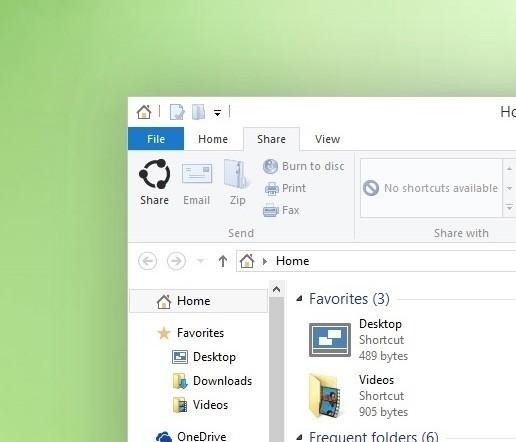The height and width of the screenshot is (442, 516).
Task: Click the Fax machine icon
Action: pyautogui.click(x=271, y=210)
